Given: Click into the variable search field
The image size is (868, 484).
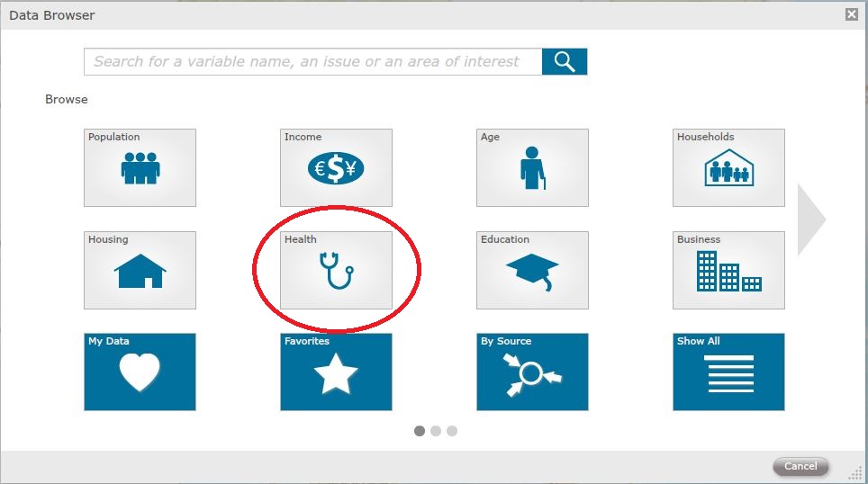Looking at the screenshot, I should click(x=312, y=61).
